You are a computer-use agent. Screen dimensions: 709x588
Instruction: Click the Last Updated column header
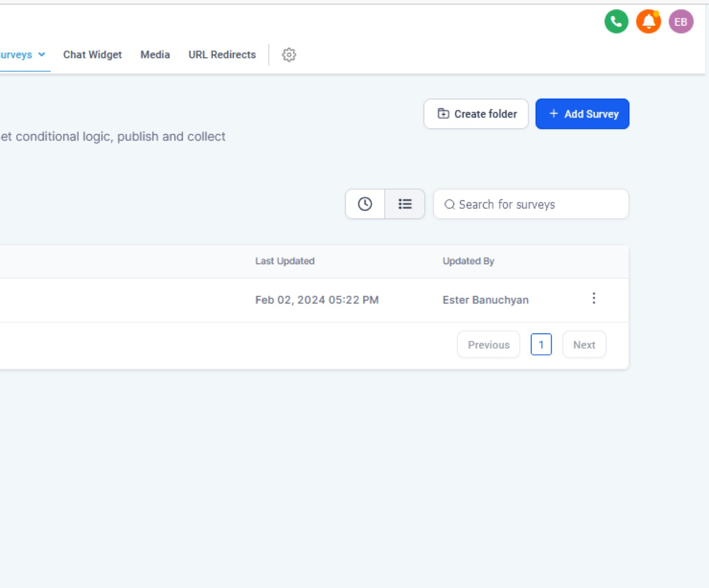pos(285,261)
